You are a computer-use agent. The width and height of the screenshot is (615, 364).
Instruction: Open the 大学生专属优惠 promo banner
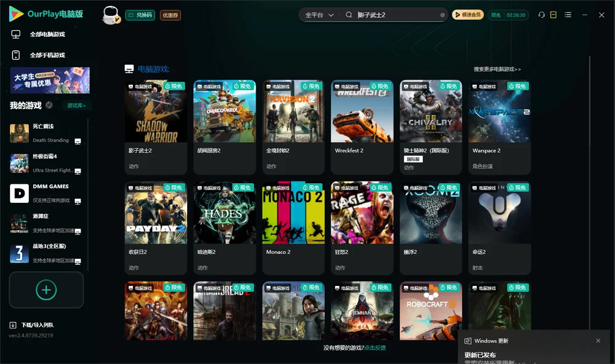click(x=50, y=80)
